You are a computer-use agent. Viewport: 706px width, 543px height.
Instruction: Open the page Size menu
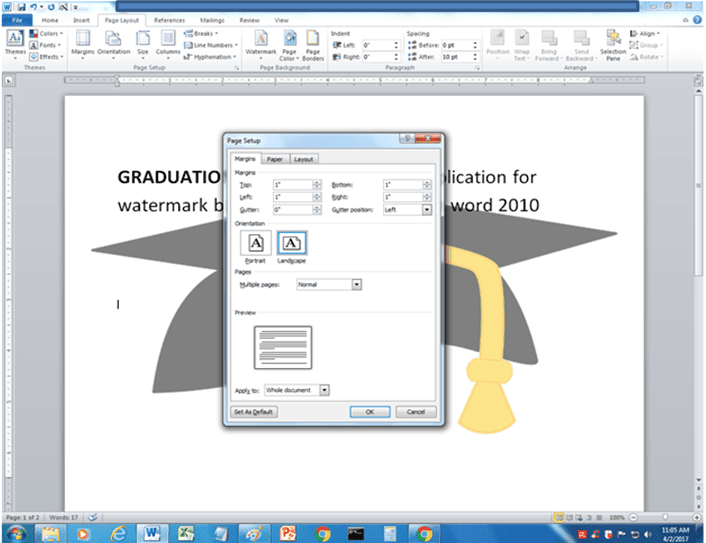pyautogui.click(x=143, y=44)
